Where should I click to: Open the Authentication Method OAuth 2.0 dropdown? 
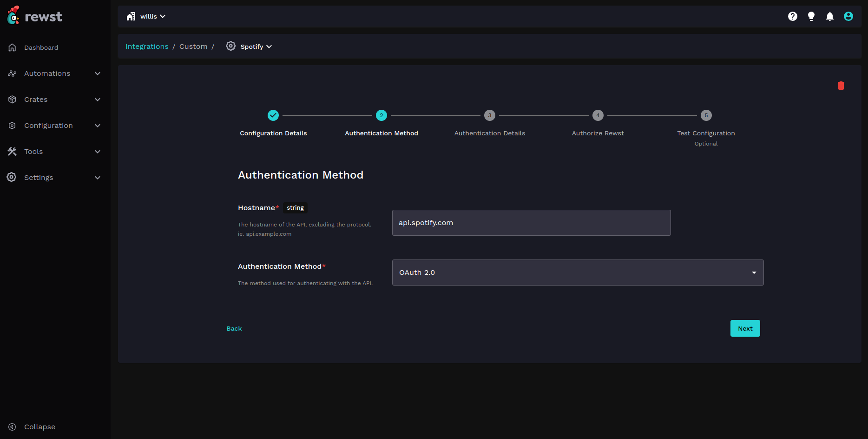578,273
